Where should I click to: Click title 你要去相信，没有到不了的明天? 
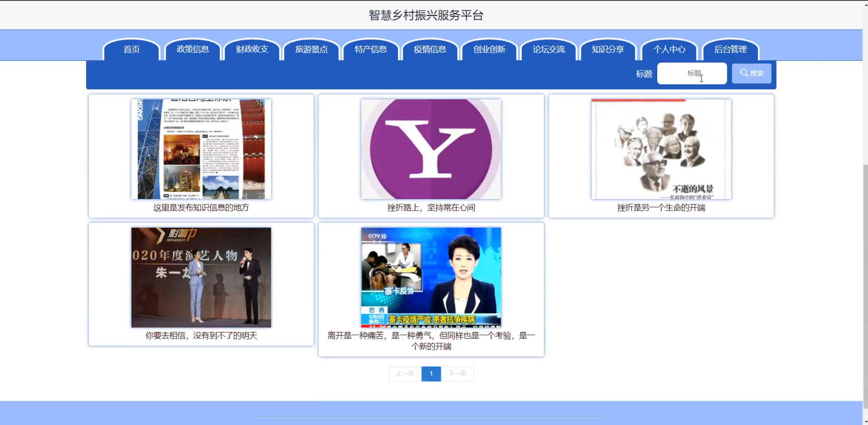201,336
